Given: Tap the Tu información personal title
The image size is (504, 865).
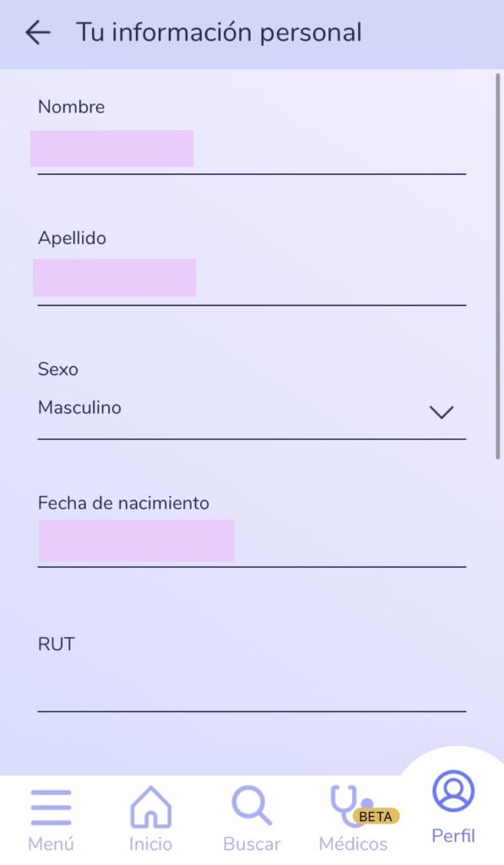Looking at the screenshot, I should tap(219, 33).
